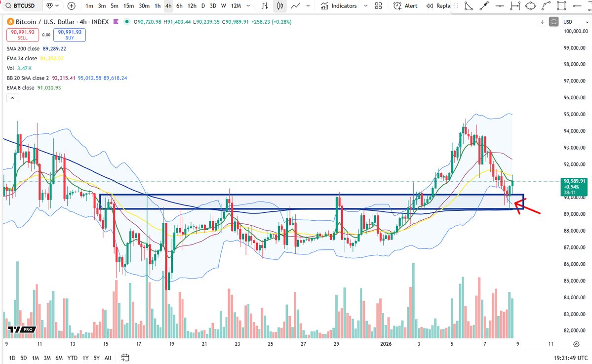Screen dimensions: 592x364
Task: Switch to the 30m timeframe
Action: 144,5
